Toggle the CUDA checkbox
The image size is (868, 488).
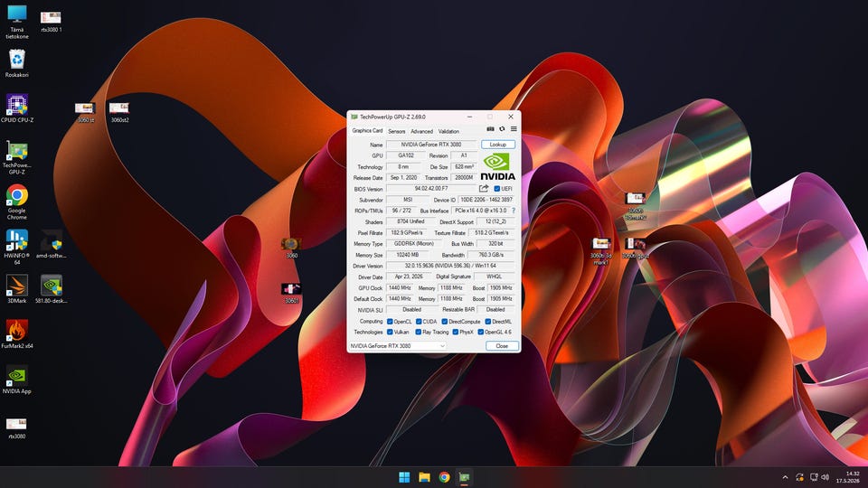coord(419,322)
